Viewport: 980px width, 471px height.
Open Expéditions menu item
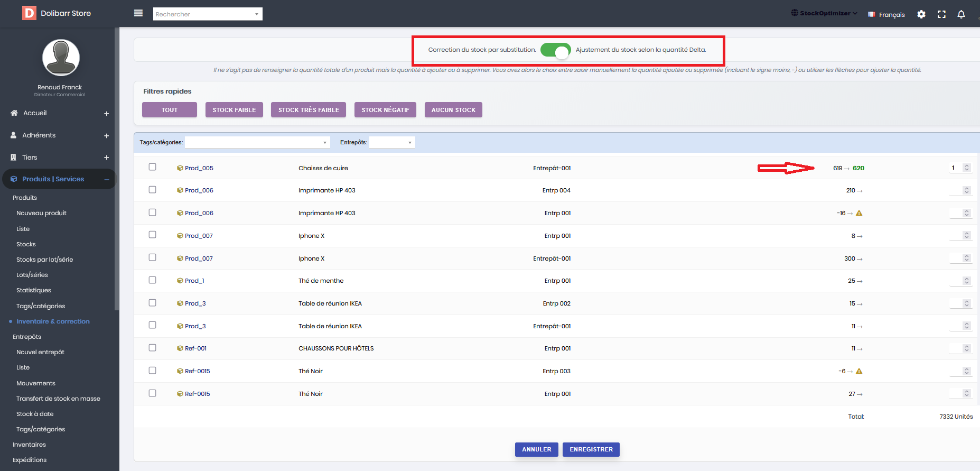coord(30,460)
